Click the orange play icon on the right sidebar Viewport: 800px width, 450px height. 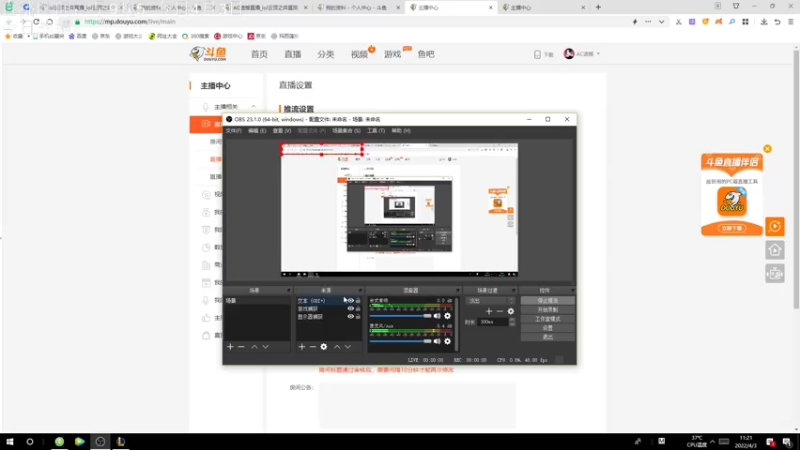coord(774,227)
